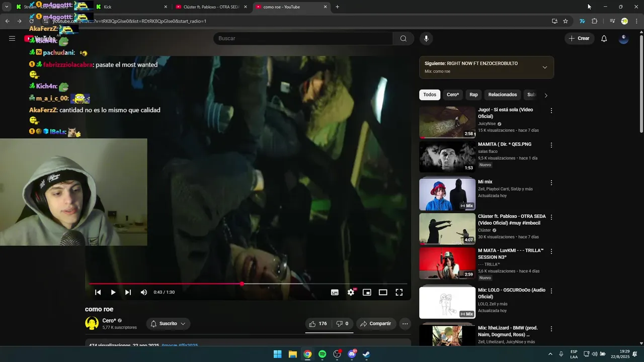Open the YouTube account avatar menu
This screenshot has height=362, width=644.
click(x=623, y=38)
